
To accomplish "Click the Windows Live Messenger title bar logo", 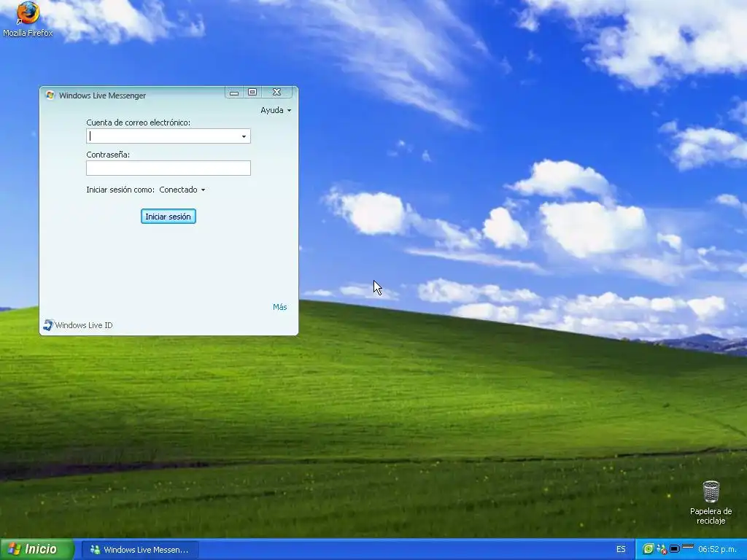I will click(50, 96).
